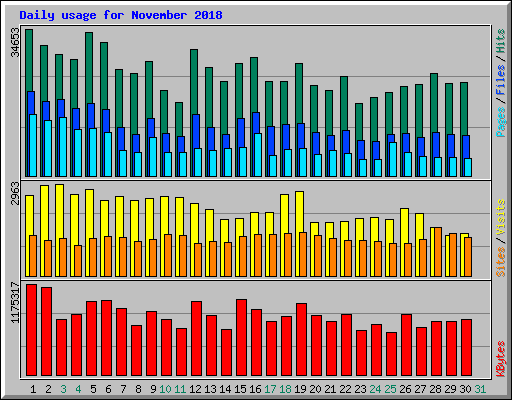This screenshot has height=400, width=512.
Task: Pick the green weekend day label '24'
Action: 375,389
